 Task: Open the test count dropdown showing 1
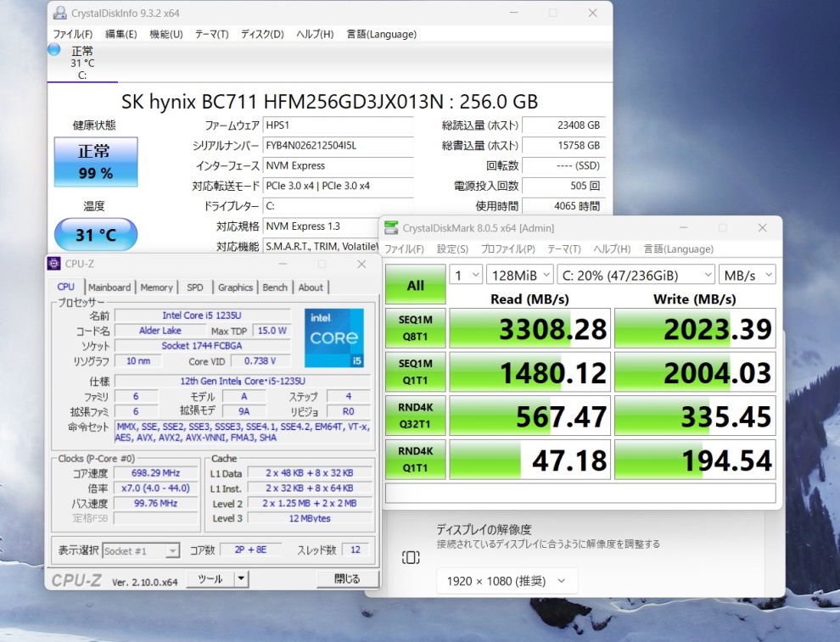coord(466,276)
